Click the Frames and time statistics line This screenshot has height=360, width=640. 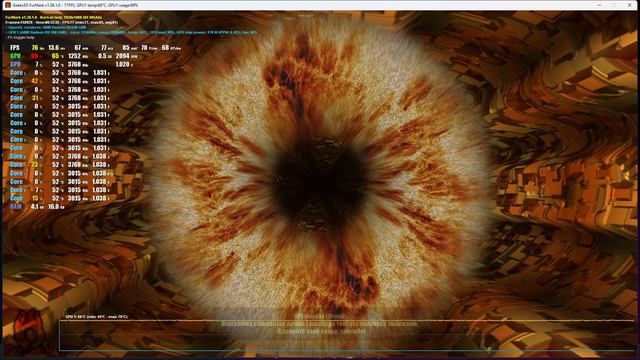click(x=62, y=22)
